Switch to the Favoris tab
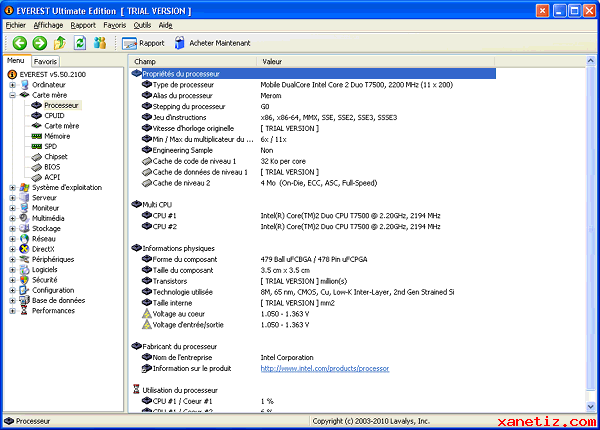The width and height of the screenshot is (600, 430). tap(45, 61)
